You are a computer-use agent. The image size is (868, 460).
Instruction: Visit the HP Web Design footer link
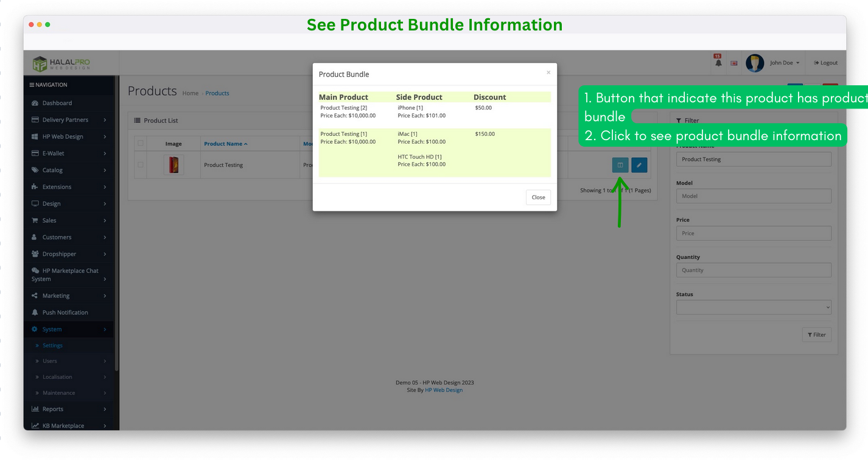coord(444,390)
